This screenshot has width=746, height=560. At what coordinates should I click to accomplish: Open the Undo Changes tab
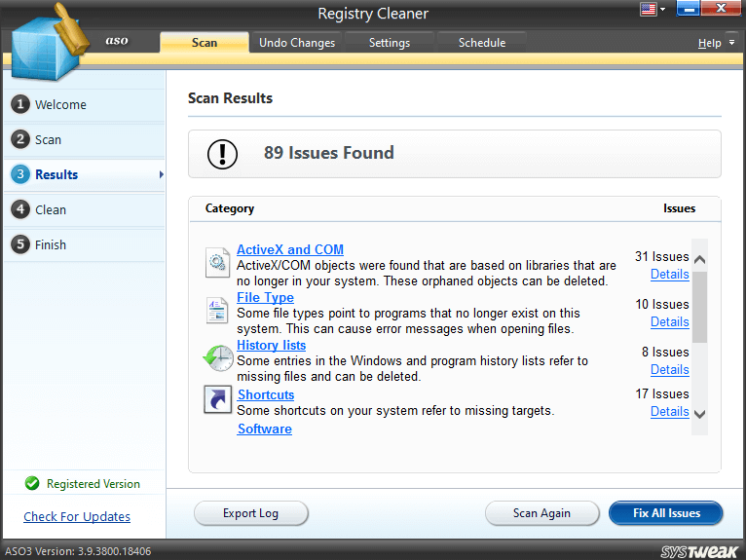(297, 42)
